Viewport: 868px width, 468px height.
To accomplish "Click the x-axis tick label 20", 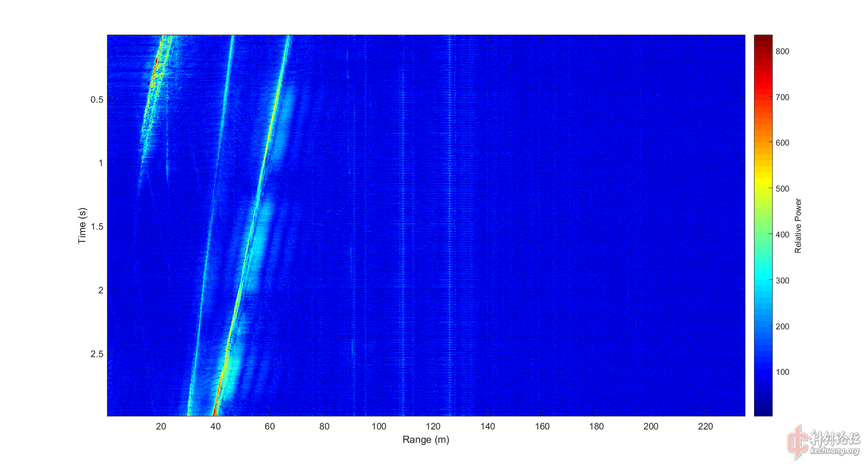I will [x=161, y=426].
